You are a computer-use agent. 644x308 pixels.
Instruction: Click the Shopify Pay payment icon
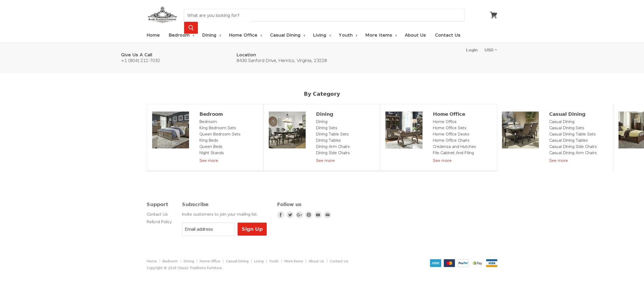point(477,263)
